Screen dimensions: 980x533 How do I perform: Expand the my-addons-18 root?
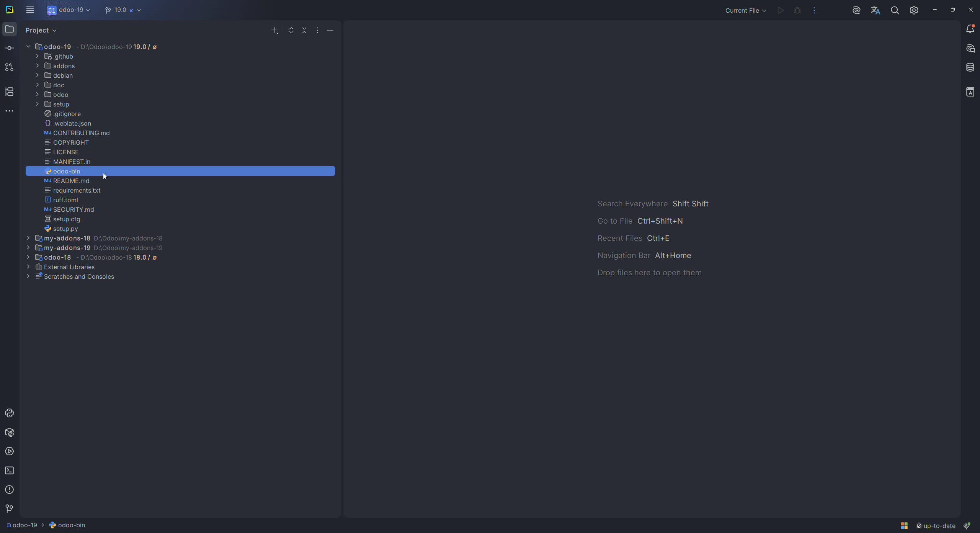[28, 238]
